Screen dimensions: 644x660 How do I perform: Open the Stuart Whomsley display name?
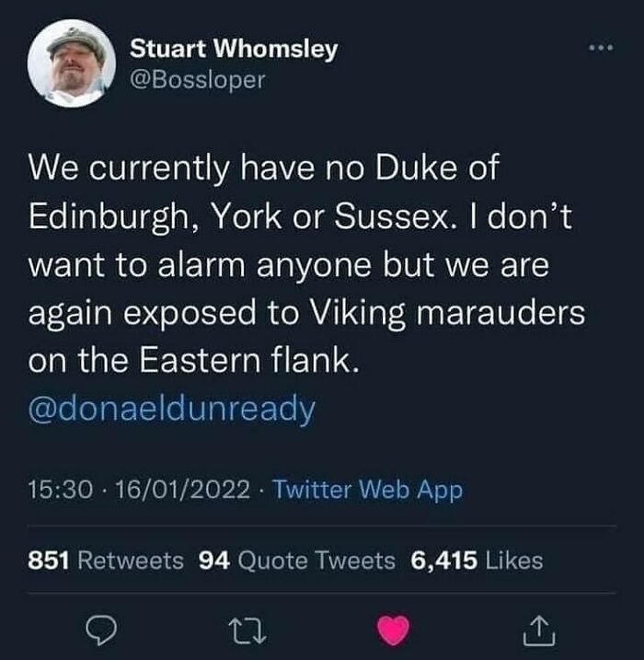(234, 50)
